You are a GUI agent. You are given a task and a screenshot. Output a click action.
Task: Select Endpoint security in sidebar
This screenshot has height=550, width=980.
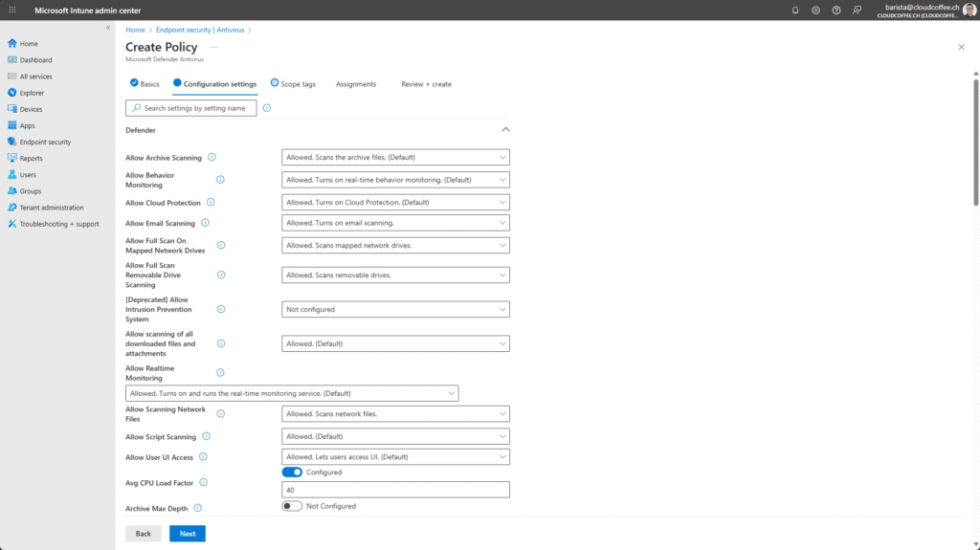(x=45, y=142)
